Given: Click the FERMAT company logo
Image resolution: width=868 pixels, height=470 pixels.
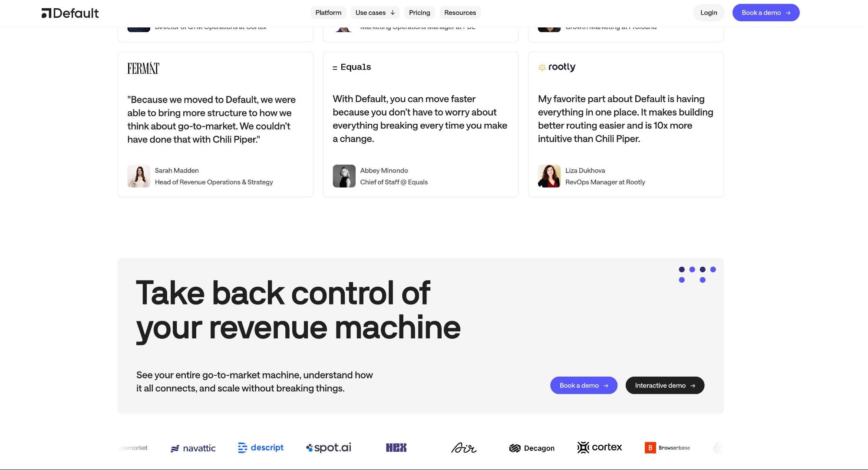Looking at the screenshot, I should tap(143, 68).
